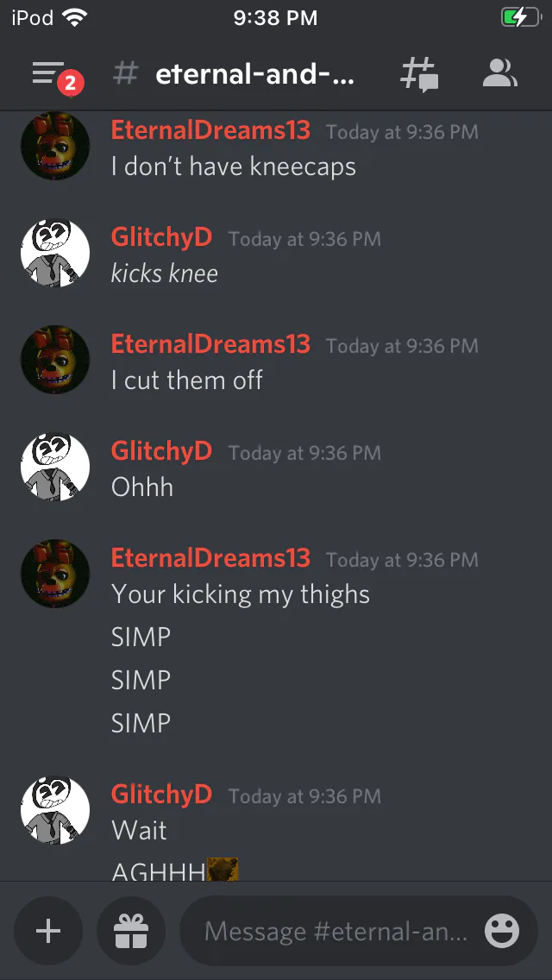Screen dimensions: 552x980
Task: Tap the plus attachment button
Action: (x=48, y=931)
